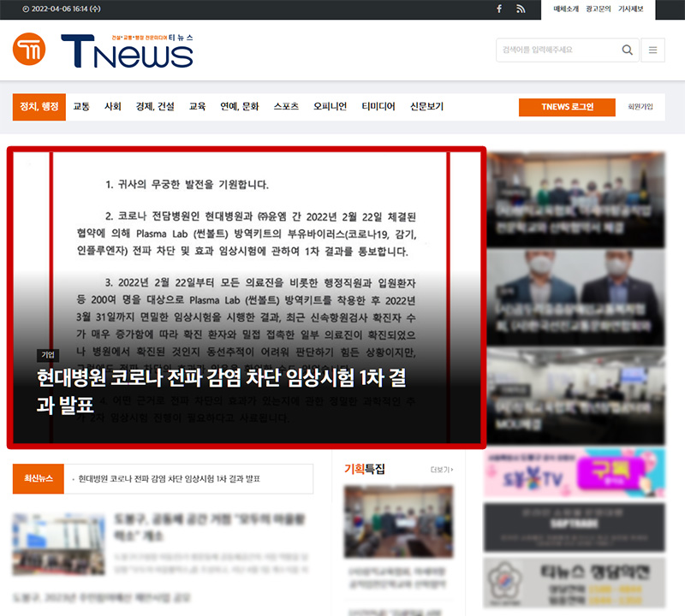685x616 pixels.
Task: Expand 기획특집 with the 더보기 link
Action: 441,470
